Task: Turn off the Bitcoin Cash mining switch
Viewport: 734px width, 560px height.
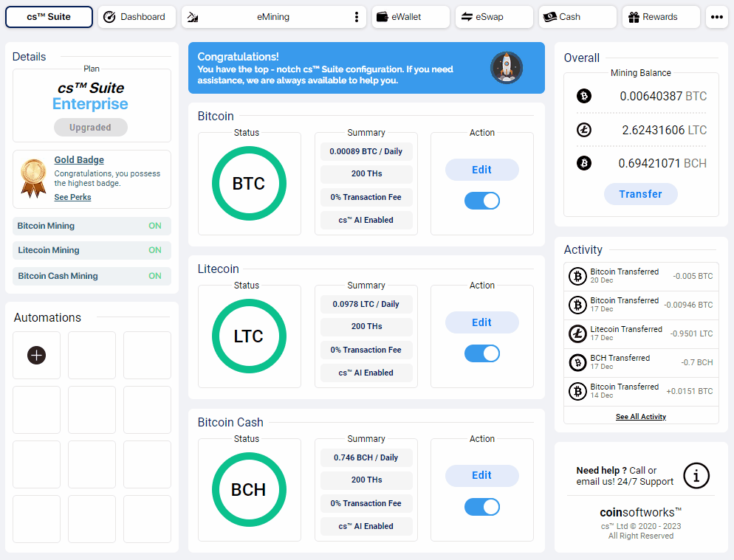Action: [x=481, y=507]
